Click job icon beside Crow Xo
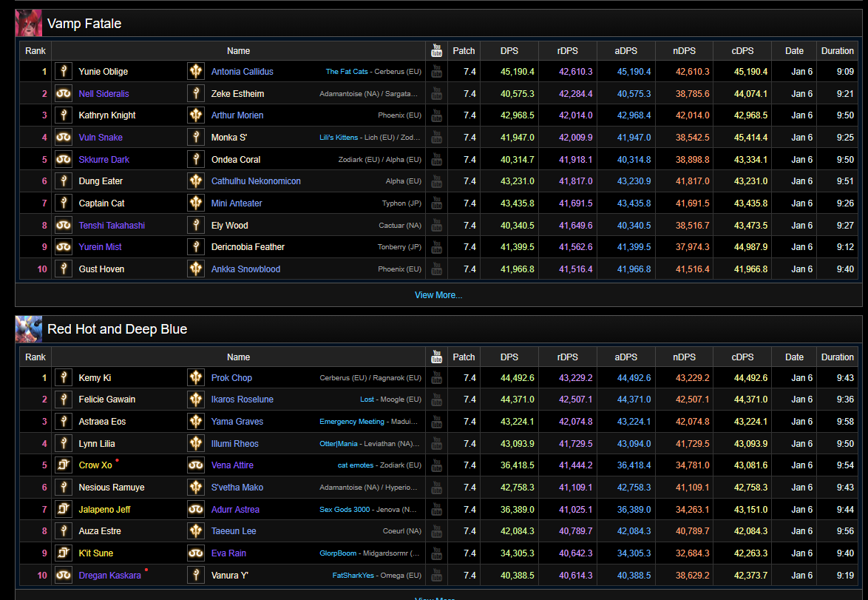Image resolution: width=868 pixels, height=600 pixels. pos(64,465)
